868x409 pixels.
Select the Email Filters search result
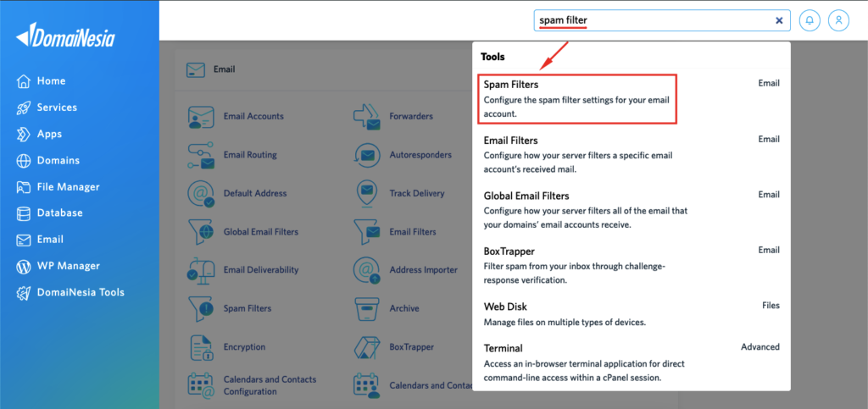pos(631,155)
